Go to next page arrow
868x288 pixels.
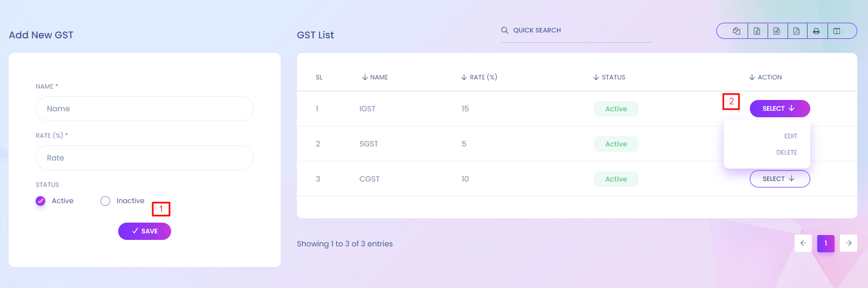[848, 243]
